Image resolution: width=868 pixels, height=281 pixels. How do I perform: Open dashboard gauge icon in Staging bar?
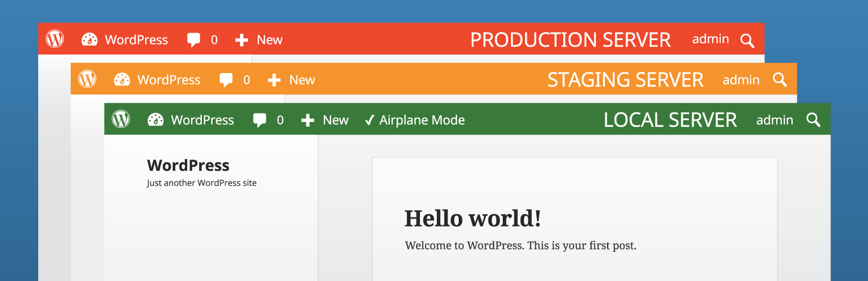[x=122, y=79]
